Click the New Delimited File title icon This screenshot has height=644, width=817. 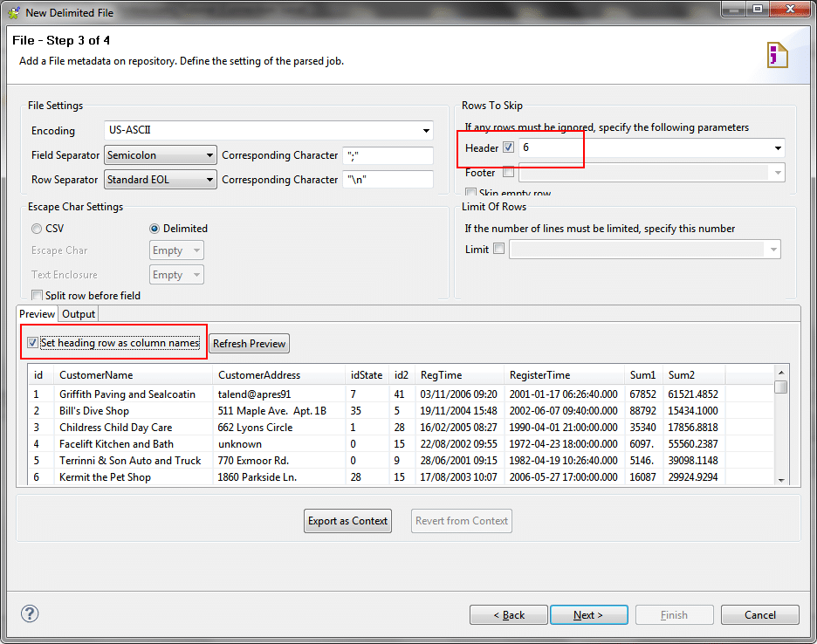(x=12, y=13)
